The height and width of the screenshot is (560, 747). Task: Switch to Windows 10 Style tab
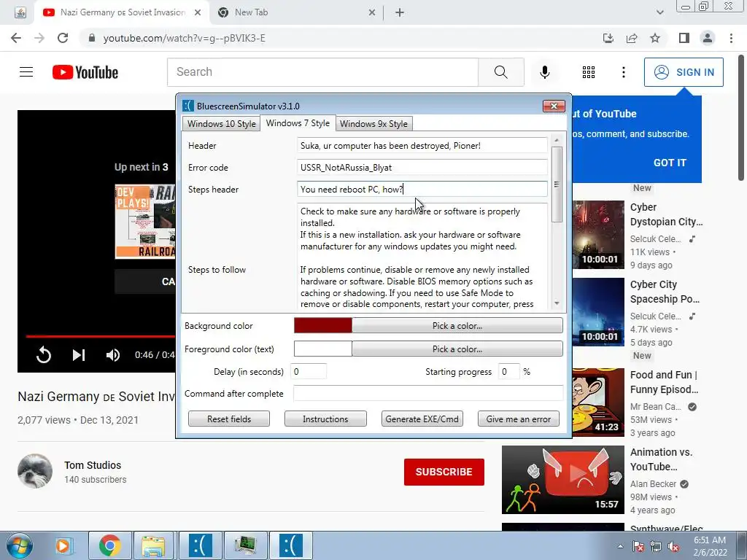coord(222,124)
